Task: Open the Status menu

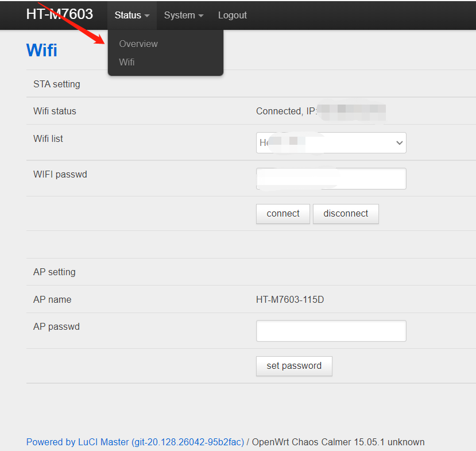Action: coord(131,16)
